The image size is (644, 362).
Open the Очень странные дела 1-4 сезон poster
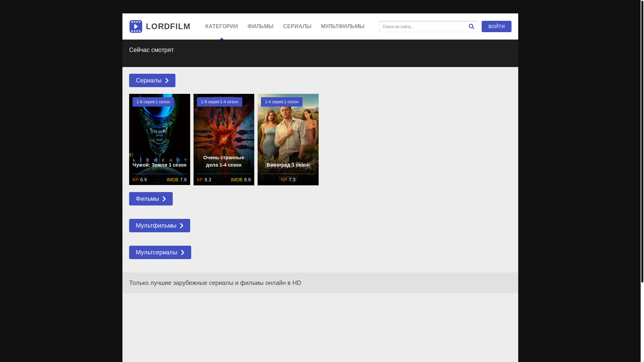[x=224, y=139]
